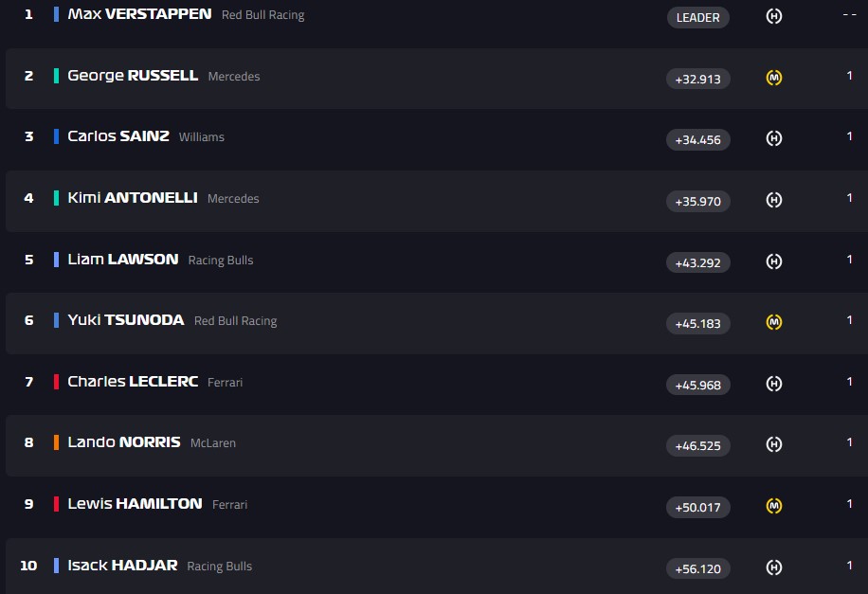
Task: Open Lawson's hard tyre icon
Action: (x=773, y=261)
